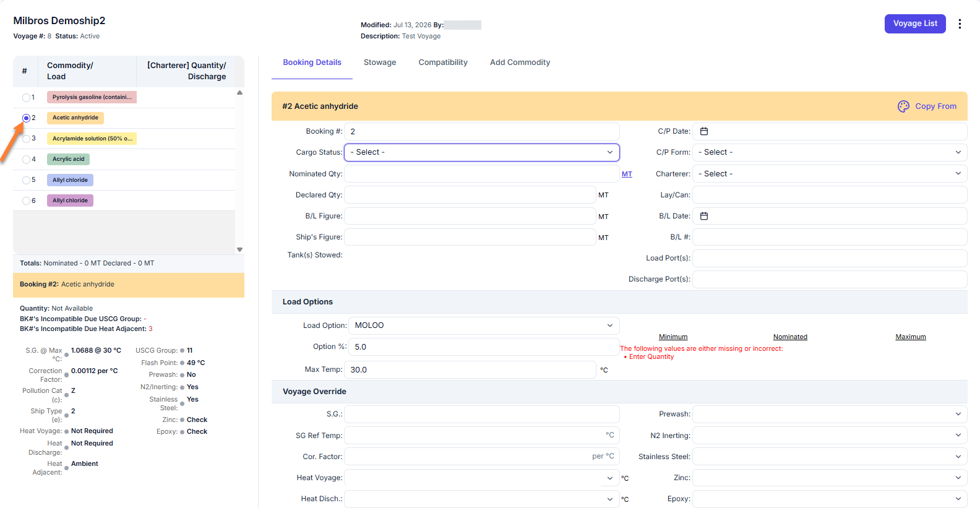The image size is (980, 508).
Task: Open the three-dot more options menu
Action: (960, 24)
